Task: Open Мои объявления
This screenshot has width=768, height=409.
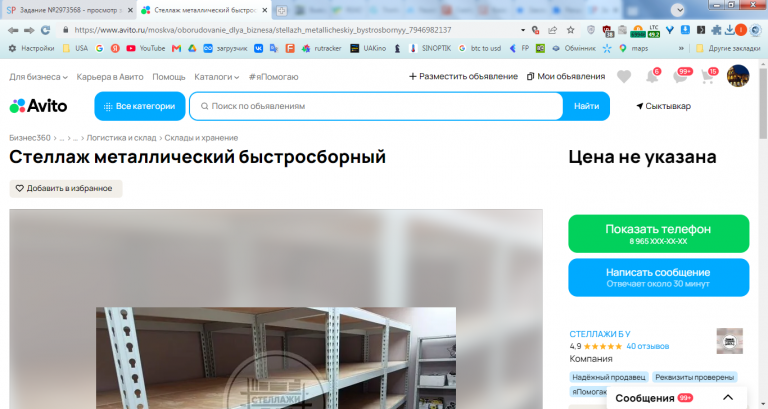Action: tap(566, 76)
